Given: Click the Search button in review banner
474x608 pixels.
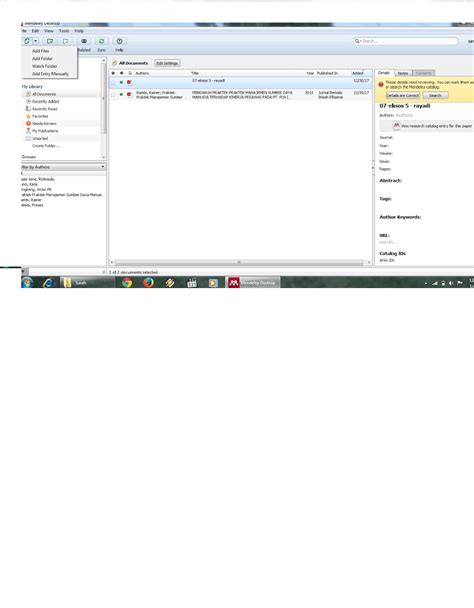Looking at the screenshot, I should pyautogui.click(x=435, y=95).
